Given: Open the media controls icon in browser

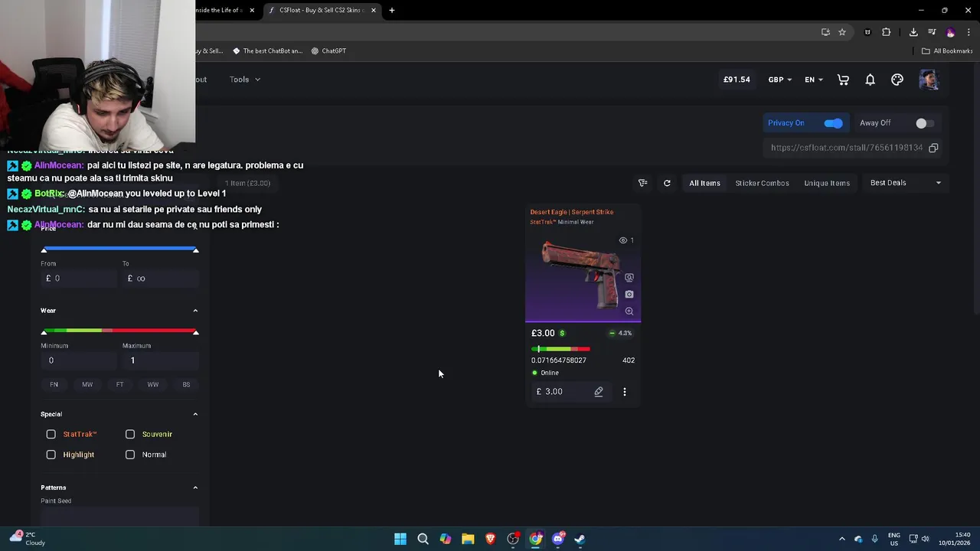Looking at the screenshot, I should pyautogui.click(x=932, y=32).
